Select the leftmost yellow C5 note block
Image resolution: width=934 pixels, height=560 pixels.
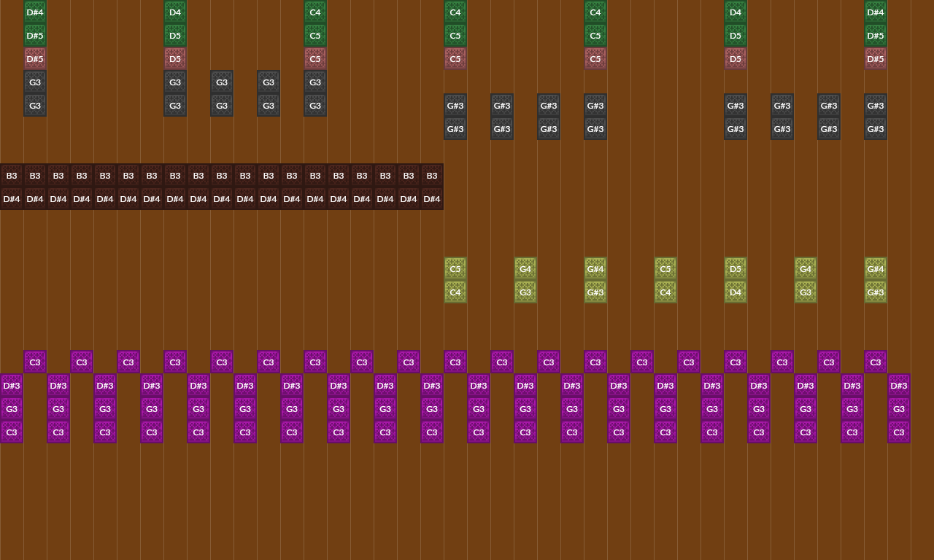pyautogui.click(x=455, y=269)
